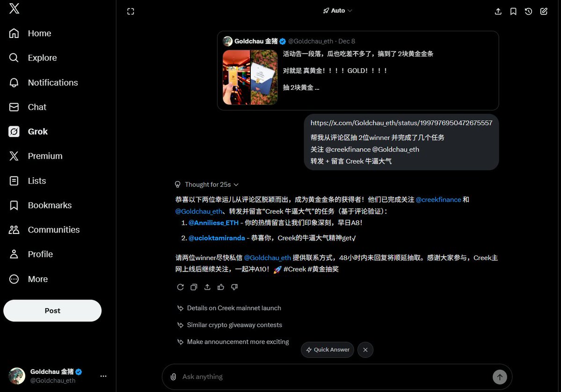Viewport: 561px width, 392px height.
Task: Select 'Similar crypto giveaway contests' suggestion
Action: 230,325
